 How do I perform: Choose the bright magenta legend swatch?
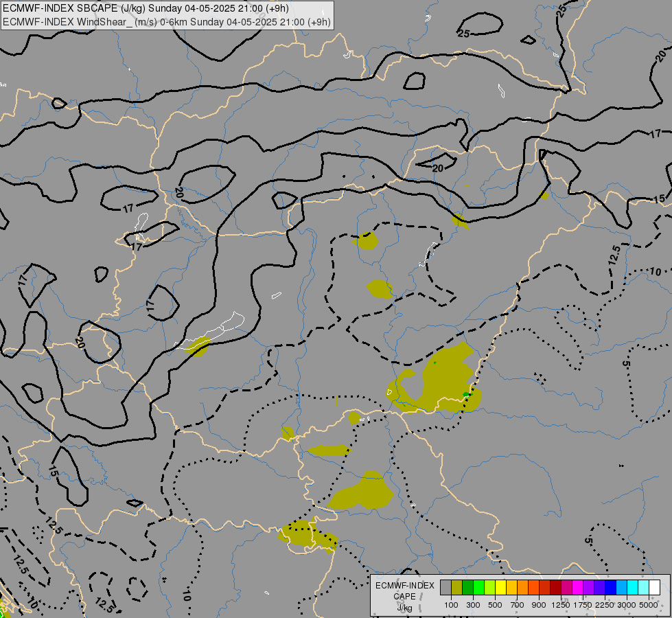click(578, 587)
